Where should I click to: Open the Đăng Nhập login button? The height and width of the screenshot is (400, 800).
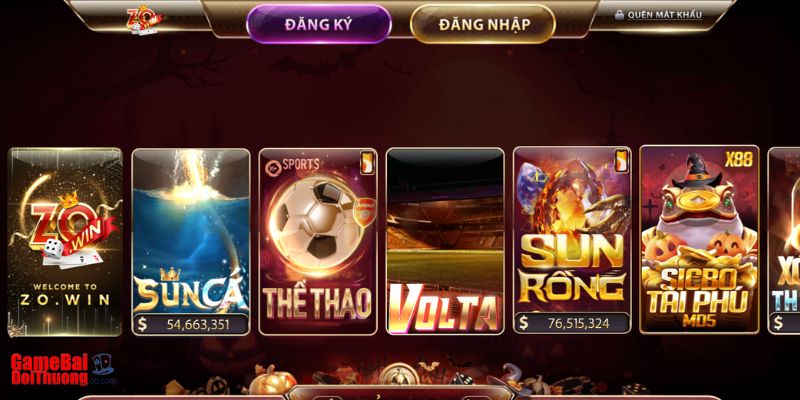click(x=482, y=24)
